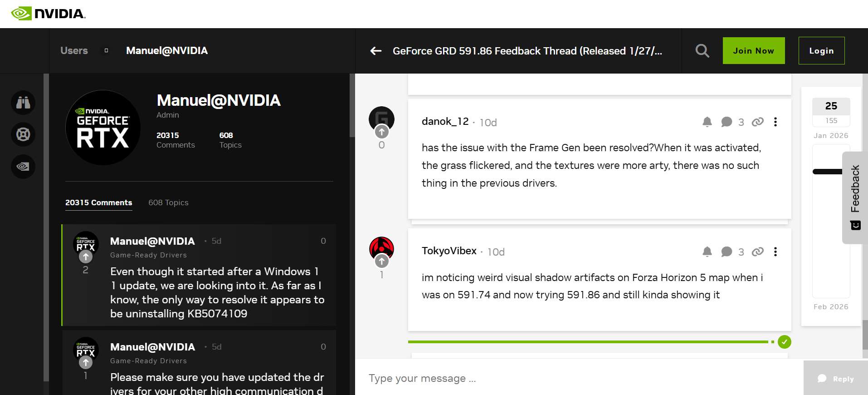The image size is (868, 395).
Task: Click Manuel@NVIDIA breadcrumb in header
Action: point(167,50)
